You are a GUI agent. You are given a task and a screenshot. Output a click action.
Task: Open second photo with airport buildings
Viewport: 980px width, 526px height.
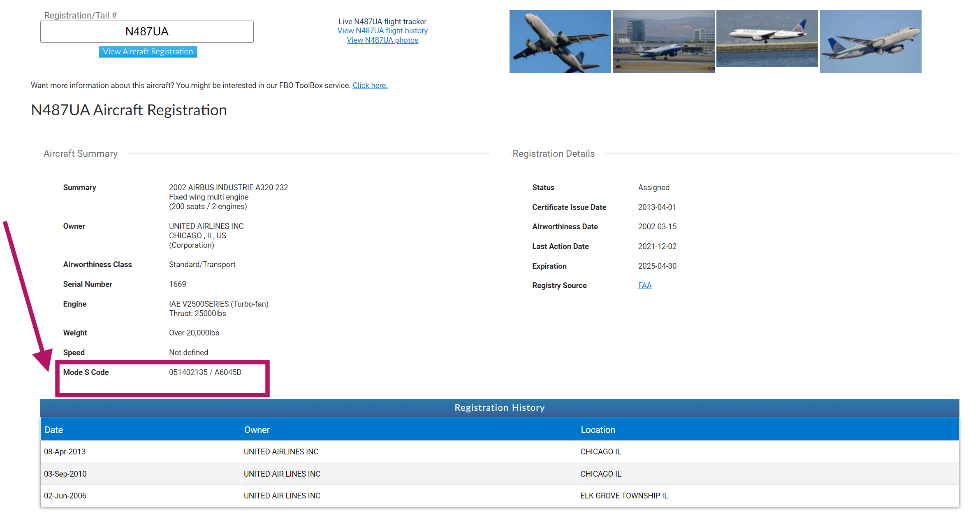coord(664,42)
